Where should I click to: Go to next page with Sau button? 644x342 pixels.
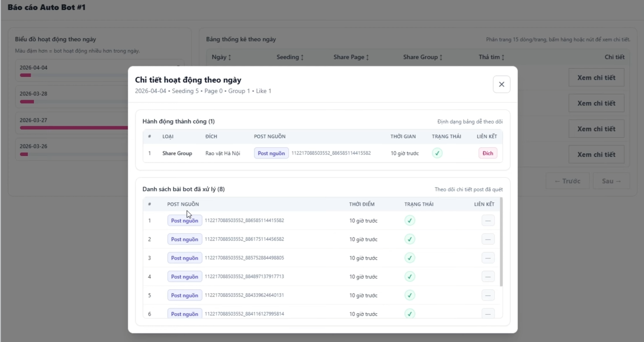[x=611, y=181]
